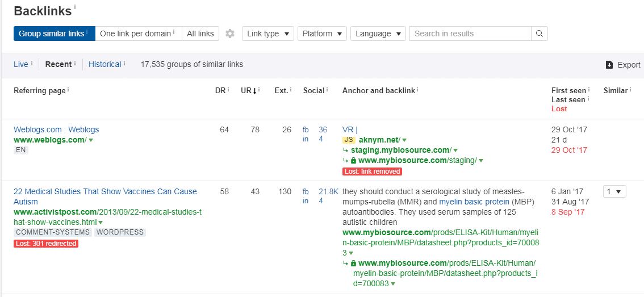Open the Link type dropdown

(x=267, y=34)
